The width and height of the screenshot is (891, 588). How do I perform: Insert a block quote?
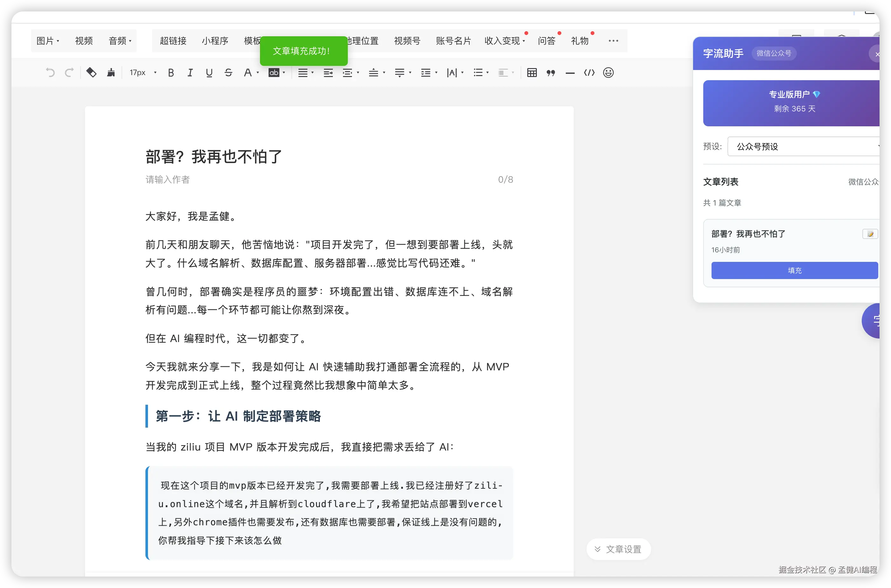coord(551,73)
